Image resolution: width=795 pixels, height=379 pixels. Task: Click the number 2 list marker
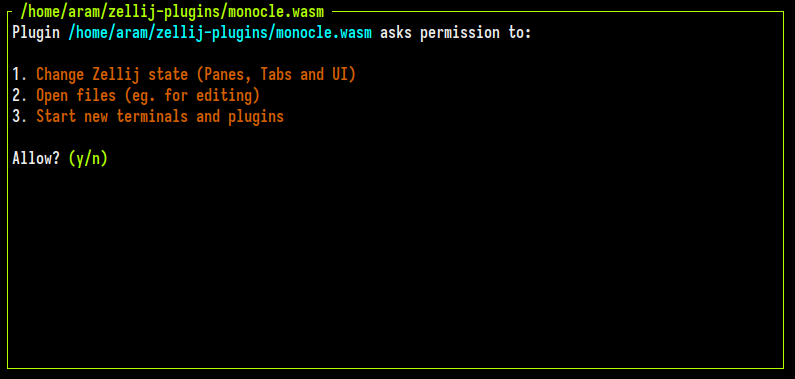pyautogui.click(x=20, y=96)
